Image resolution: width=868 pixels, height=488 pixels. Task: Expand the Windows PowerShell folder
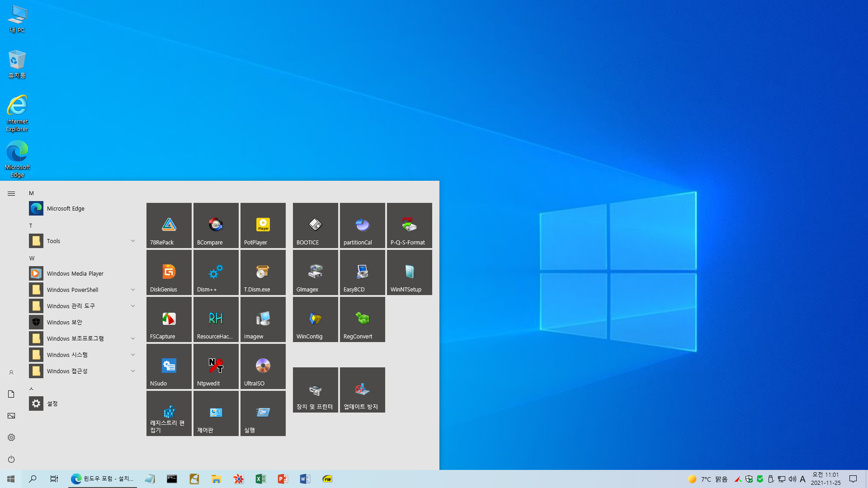pos(83,290)
